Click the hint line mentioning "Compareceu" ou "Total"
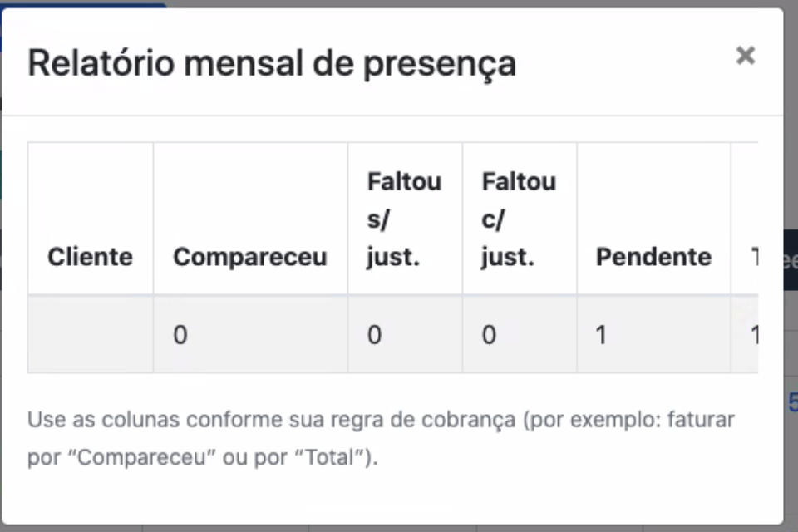Image resolution: width=798 pixels, height=532 pixels. 203,458
